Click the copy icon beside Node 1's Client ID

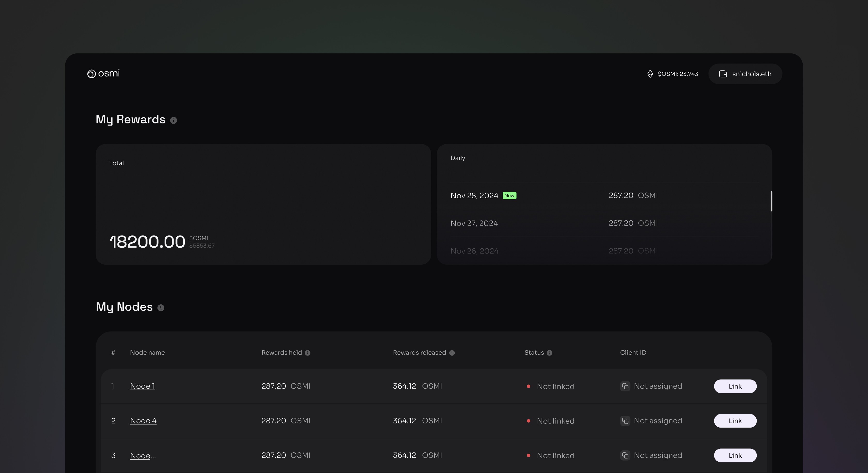pyautogui.click(x=625, y=387)
